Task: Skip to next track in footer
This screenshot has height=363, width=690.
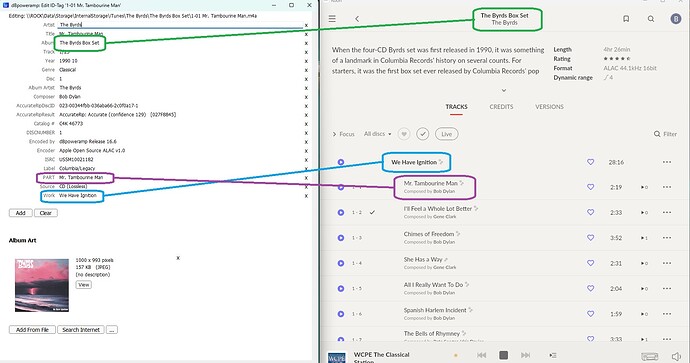Action: (x=525, y=355)
